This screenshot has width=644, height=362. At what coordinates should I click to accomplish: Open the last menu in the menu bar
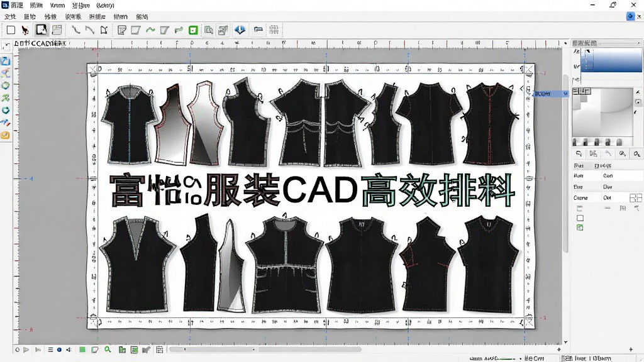point(142,16)
